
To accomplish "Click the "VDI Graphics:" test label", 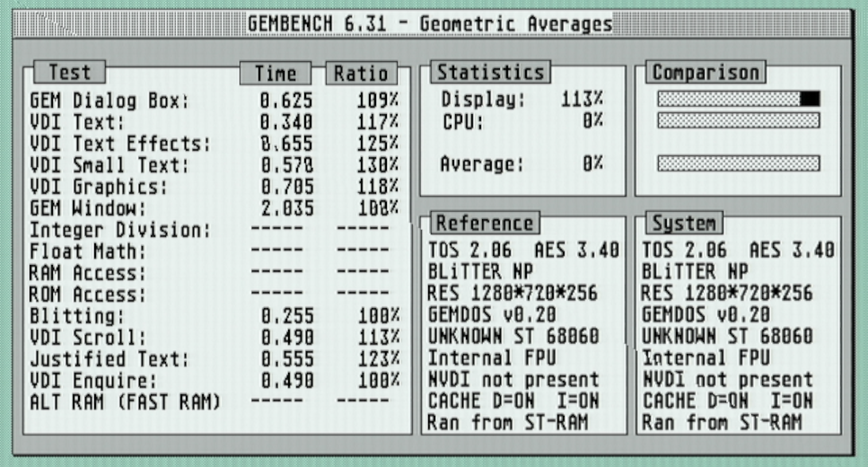I will (x=99, y=187).
